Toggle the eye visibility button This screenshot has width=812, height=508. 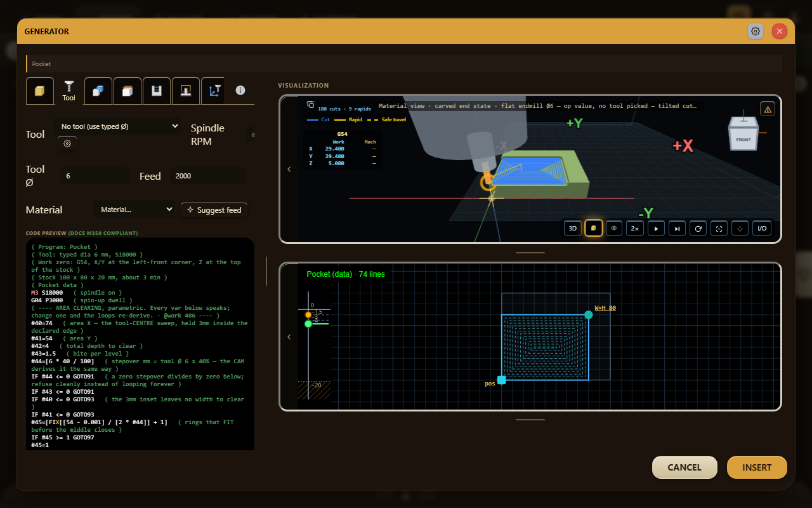[614, 228]
